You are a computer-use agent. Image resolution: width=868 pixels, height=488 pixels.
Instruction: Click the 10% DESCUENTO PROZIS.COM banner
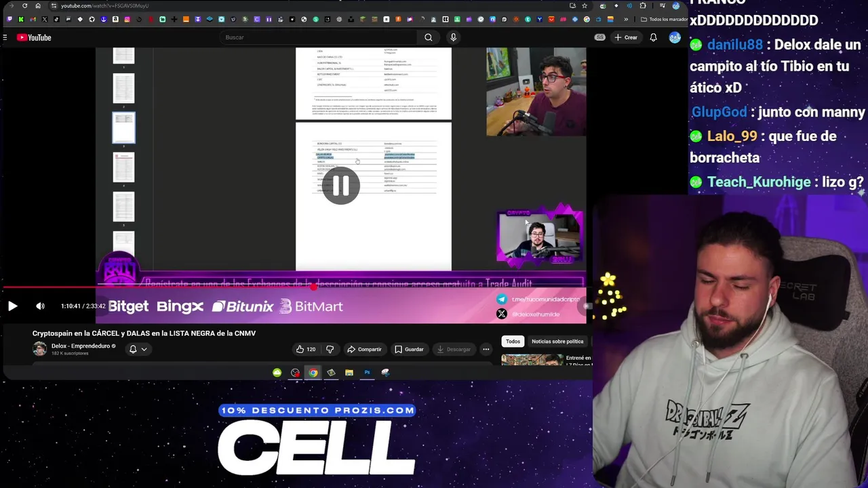click(317, 410)
